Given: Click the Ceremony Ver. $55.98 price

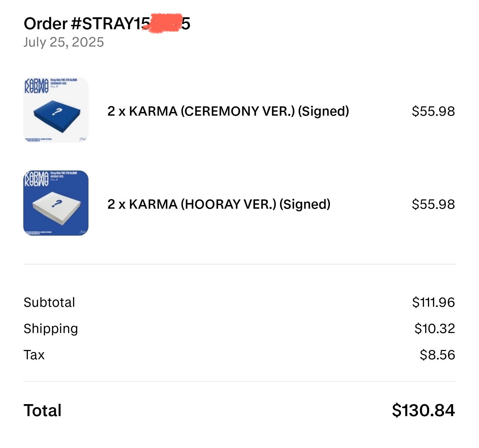Looking at the screenshot, I should [x=433, y=111].
